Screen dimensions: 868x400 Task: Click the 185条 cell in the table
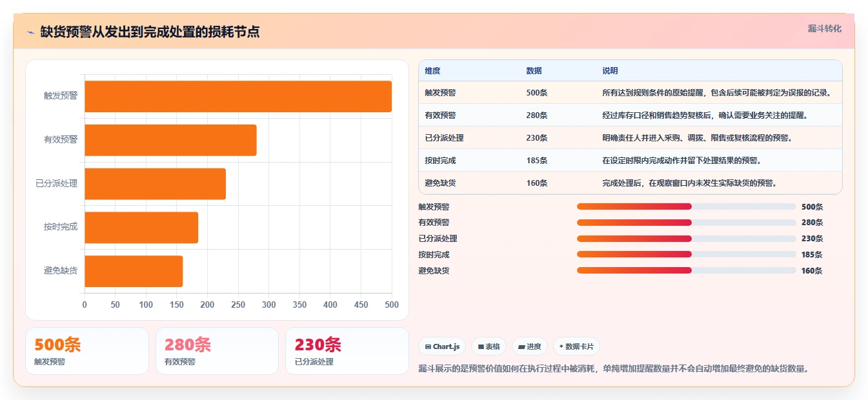pos(537,161)
